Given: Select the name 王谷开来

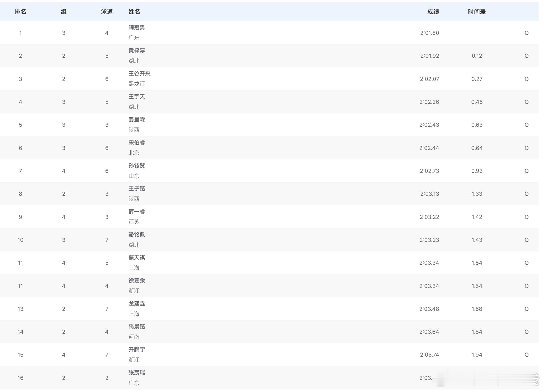Looking at the screenshot, I should pyautogui.click(x=140, y=74).
